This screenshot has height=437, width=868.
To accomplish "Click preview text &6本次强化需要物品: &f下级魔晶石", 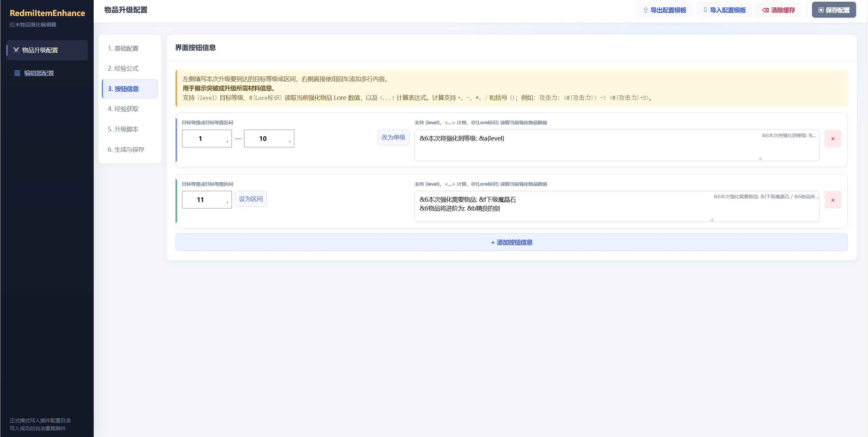I will 766,197.
